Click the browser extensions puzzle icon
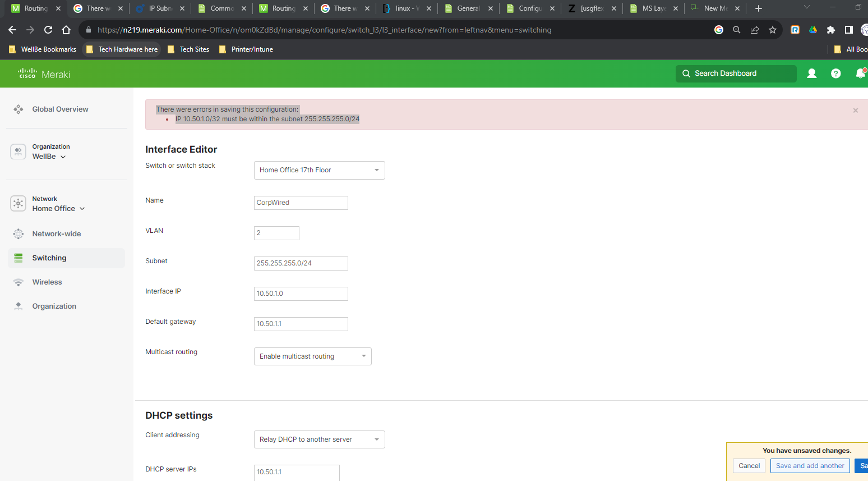This screenshot has height=481, width=868. [x=830, y=30]
